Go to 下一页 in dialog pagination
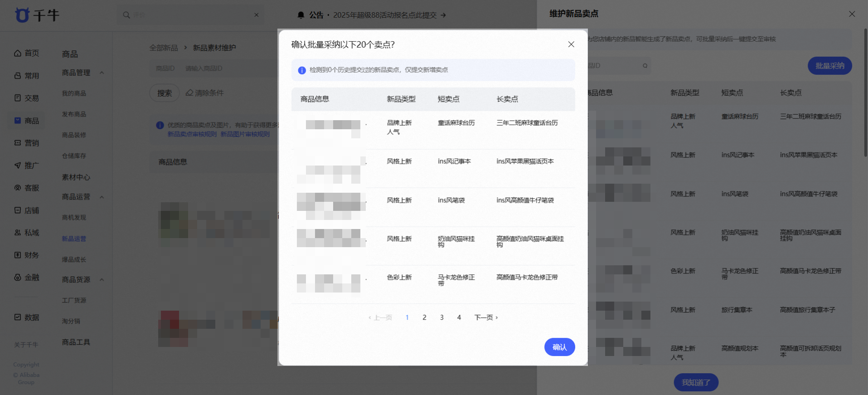Viewport: 868px width, 395px height. (x=486, y=317)
